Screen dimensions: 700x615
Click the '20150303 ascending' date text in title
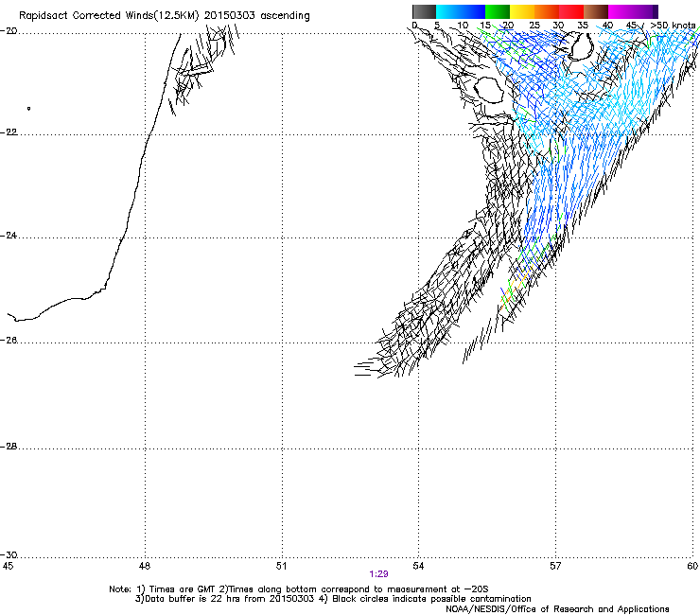pos(256,16)
